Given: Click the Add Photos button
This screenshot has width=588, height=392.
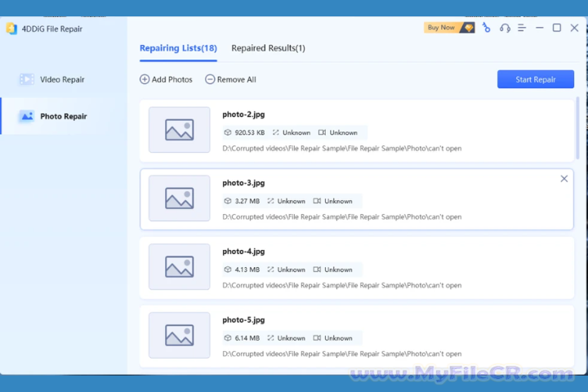Looking at the screenshot, I should (x=166, y=79).
